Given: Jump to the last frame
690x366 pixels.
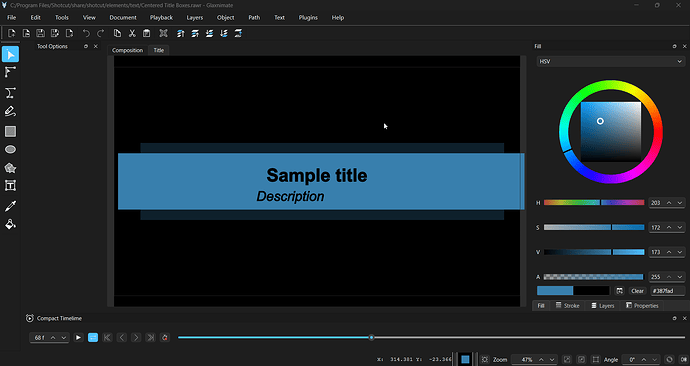Looking at the screenshot, I should tap(150, 337).
